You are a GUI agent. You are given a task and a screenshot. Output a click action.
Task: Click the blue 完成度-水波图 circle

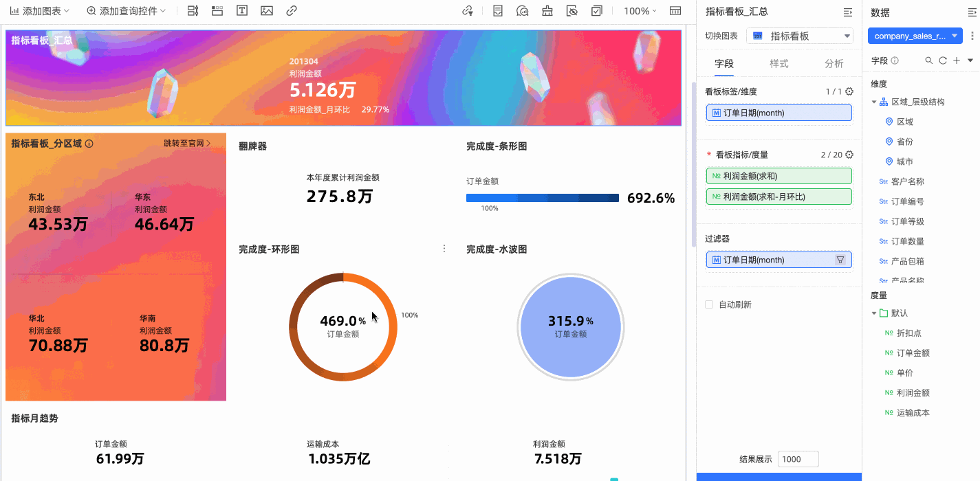[570, 327]
